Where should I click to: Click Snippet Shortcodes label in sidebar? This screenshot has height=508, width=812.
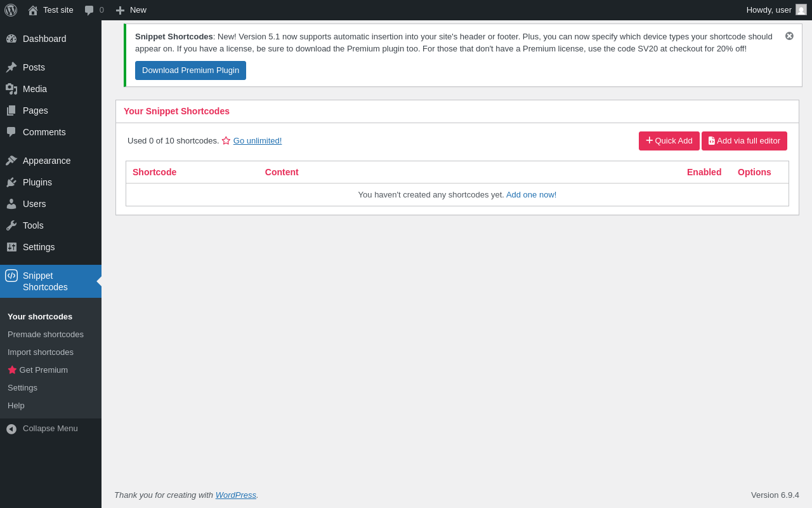click(45, 281)
